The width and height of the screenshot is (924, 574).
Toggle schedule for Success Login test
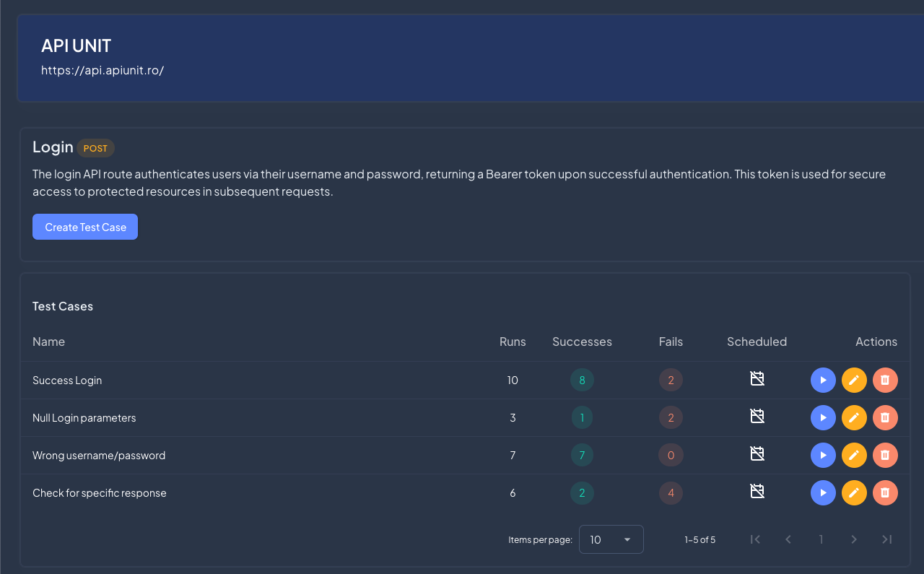757,378
